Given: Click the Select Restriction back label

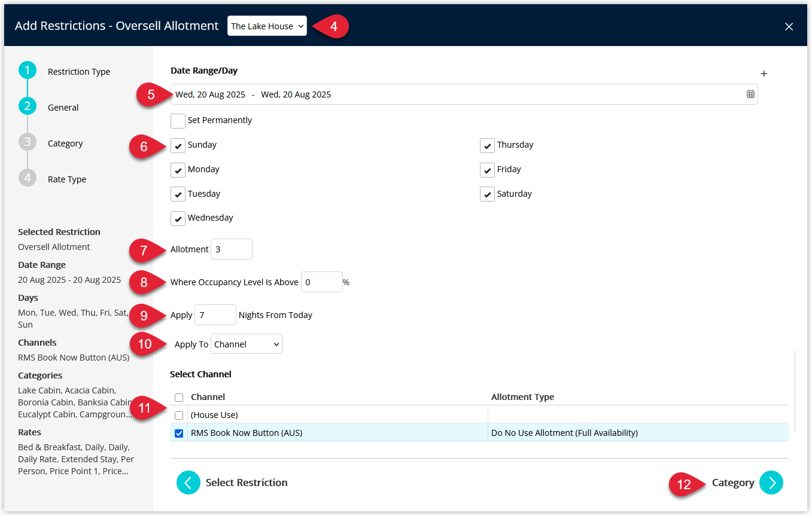Looking at the screenshot, I should pyautogui.click(x=247, y=483).
